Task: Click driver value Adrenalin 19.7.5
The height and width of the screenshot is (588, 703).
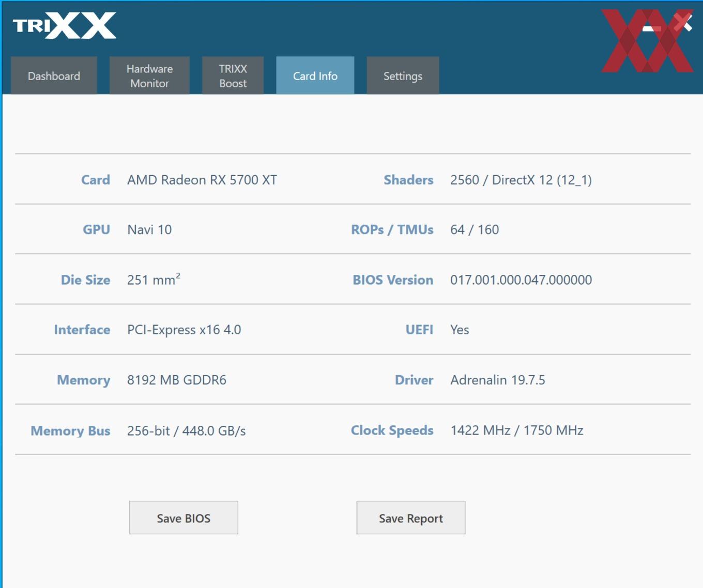Action: pos(498,380)
